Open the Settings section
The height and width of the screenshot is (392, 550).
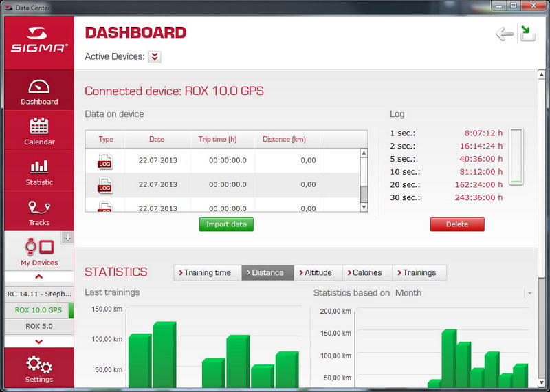pos(39,369)
